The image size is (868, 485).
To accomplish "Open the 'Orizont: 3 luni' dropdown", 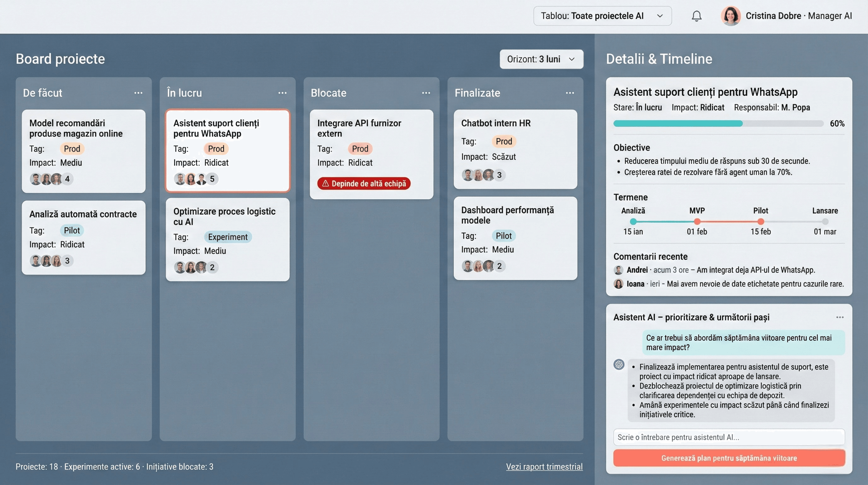I will tap(541, 59).
